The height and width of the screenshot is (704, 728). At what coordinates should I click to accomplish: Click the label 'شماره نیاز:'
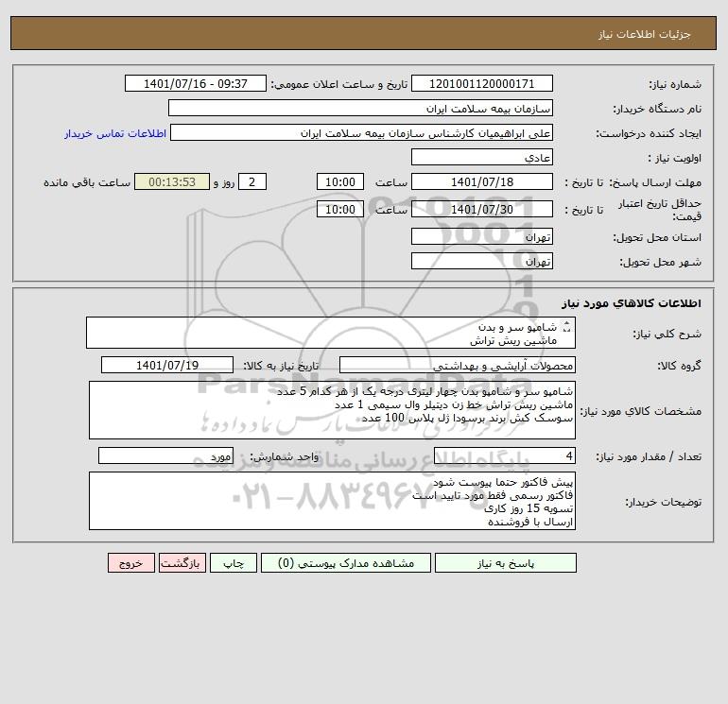(x=675, y=84)
